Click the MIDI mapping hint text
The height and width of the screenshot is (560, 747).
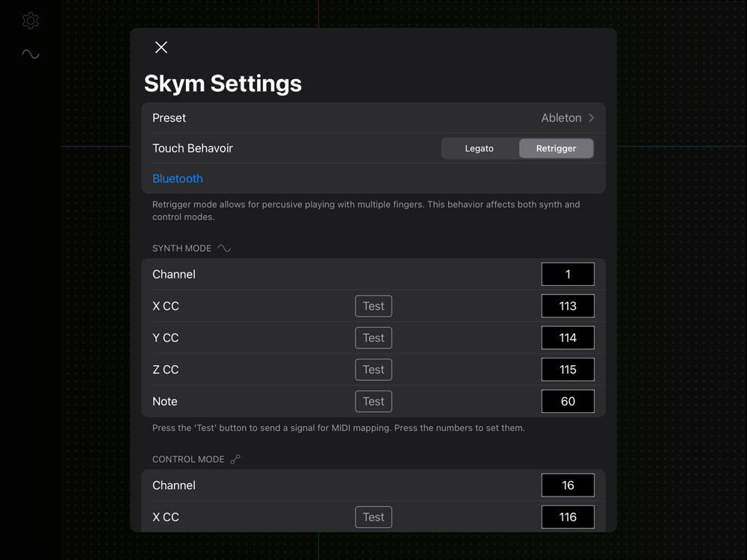click(338, 428)
